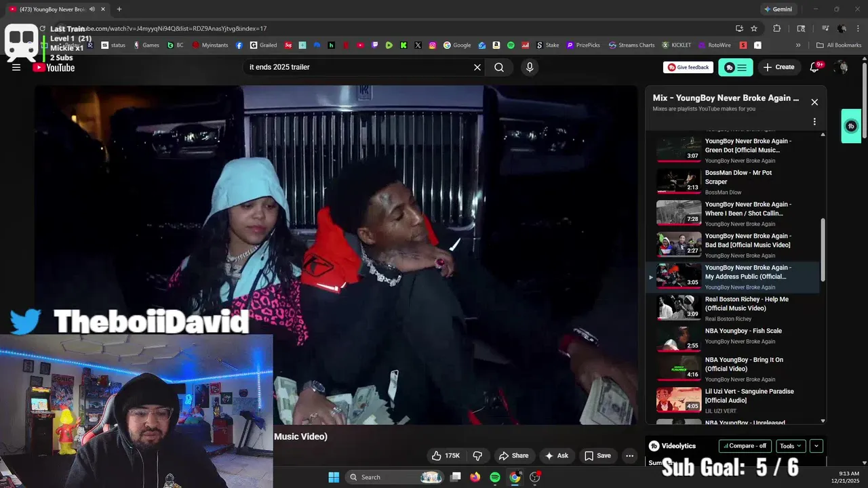868x488 pixels.
Task: Open Streams Charts bookmark
Action: click(631, 45)
